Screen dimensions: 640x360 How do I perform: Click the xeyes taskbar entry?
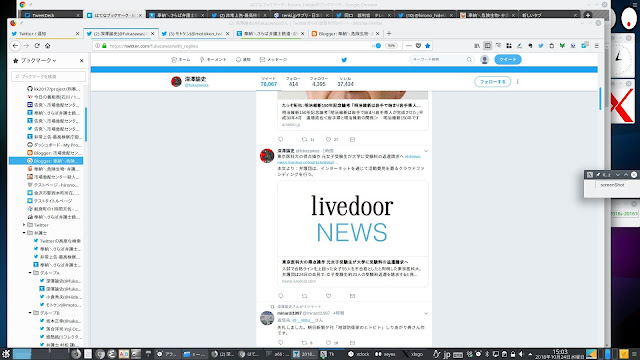click(x=386, y=354)
